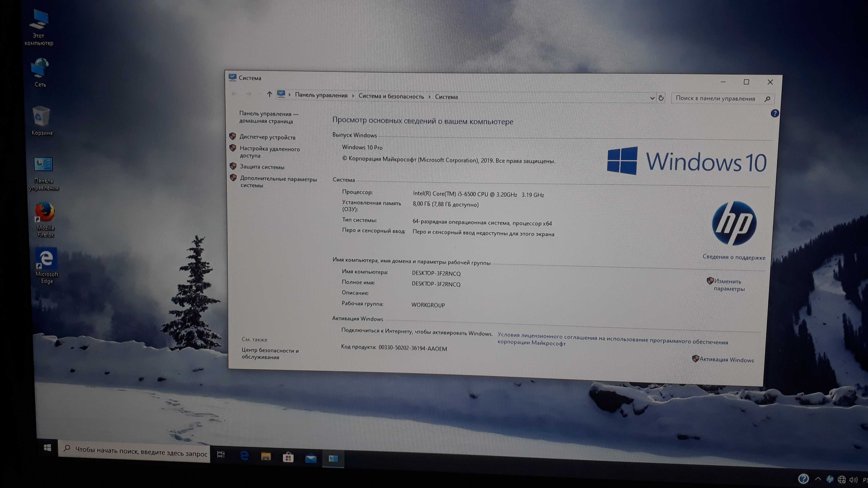
Task: Select WORKGROUP value text
Action: pyautogui.click(x=428, y=305)
